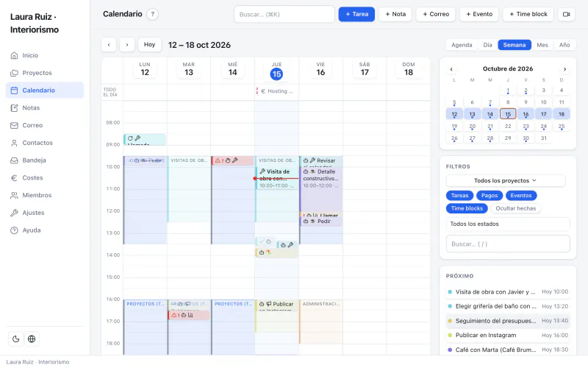Create a new Tarea

(x=356, y=14)
